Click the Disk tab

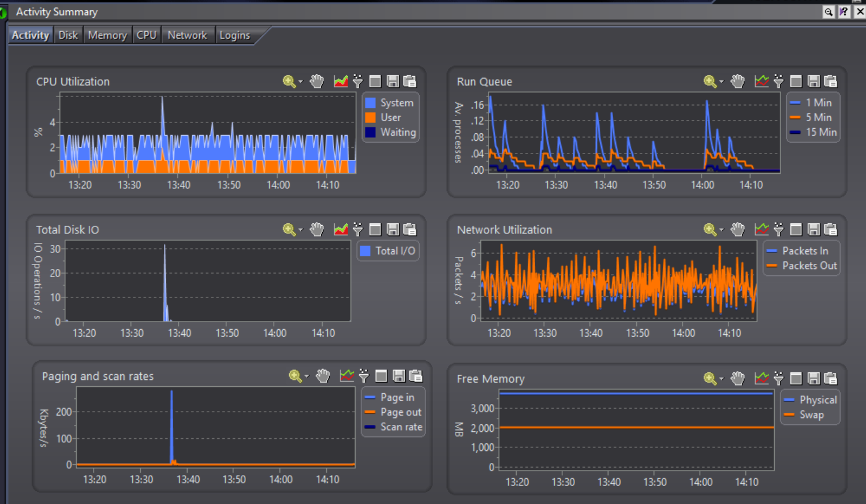pyautogui.click(x=68, y=35)
